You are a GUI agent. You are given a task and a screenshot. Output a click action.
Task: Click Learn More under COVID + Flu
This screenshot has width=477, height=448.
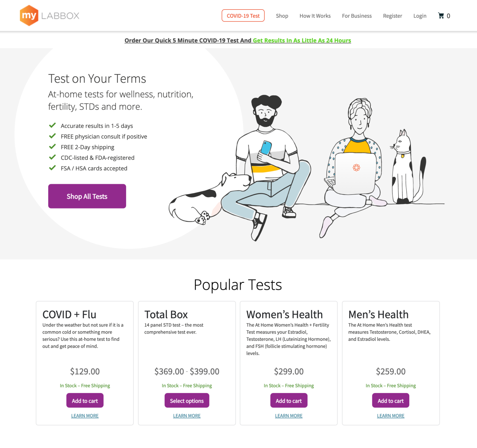point(85,416)
